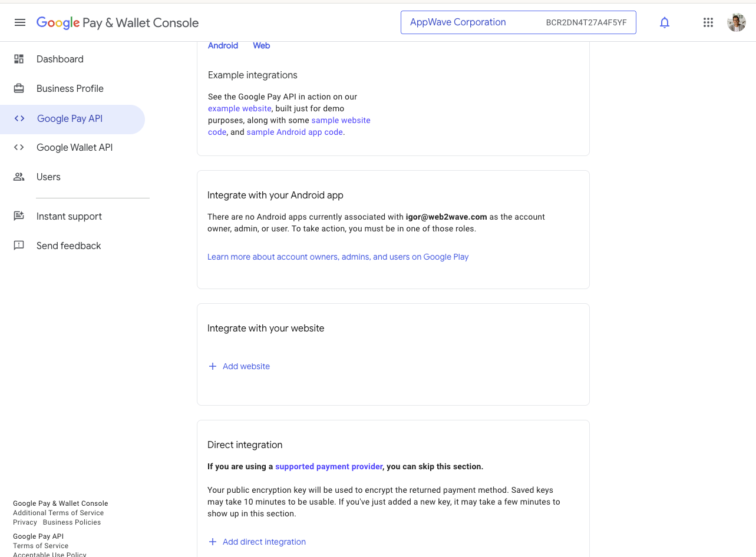This screenshot has height=557, width=756.
Task: Open the Business Policies footer link
Action: click(72, 522)
